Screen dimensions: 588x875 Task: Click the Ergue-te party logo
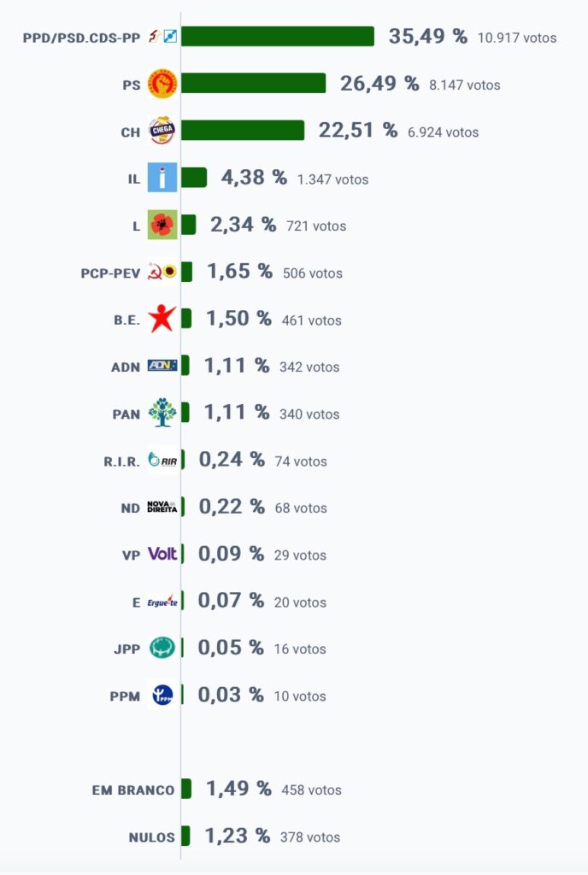(162, 601)
